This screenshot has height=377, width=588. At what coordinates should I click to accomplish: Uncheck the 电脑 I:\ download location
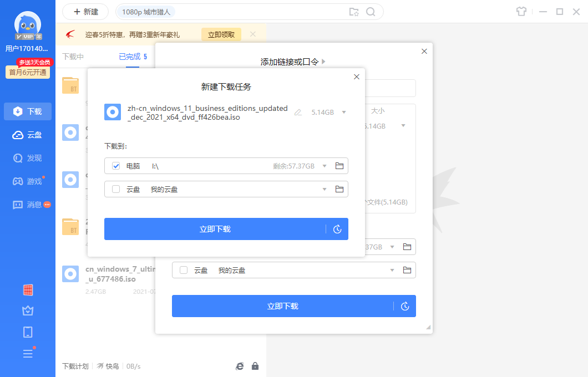click(115, 166)
